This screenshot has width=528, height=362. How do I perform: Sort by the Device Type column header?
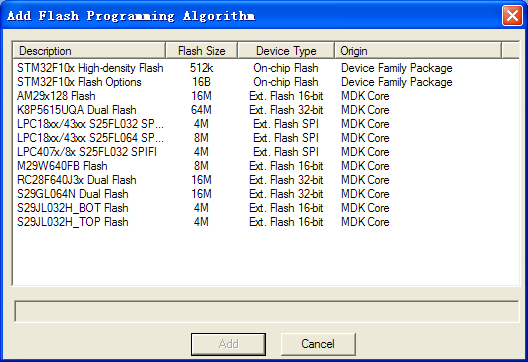(x=286, y=51)
